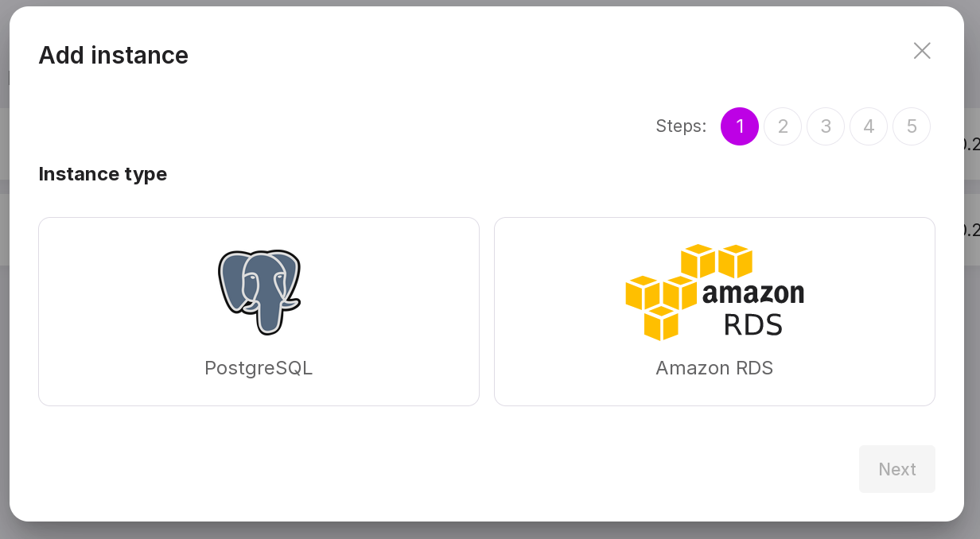
Task: Jump to step 2 circle
Action: pyautogui.click(x=783, y=126)
